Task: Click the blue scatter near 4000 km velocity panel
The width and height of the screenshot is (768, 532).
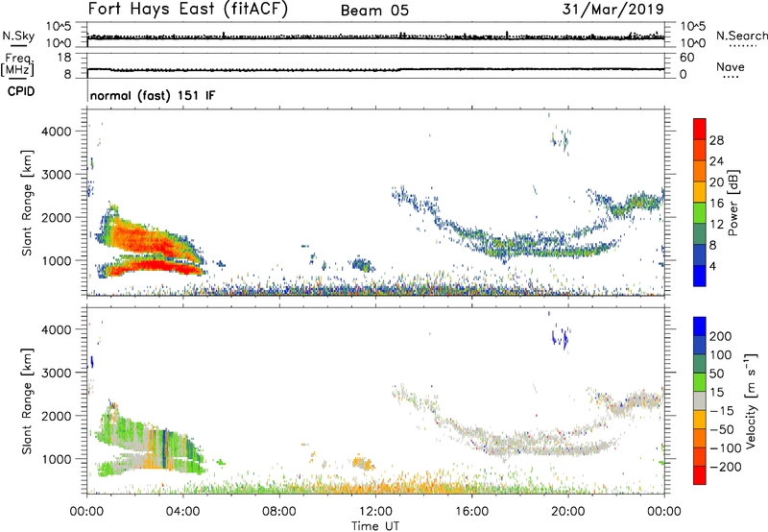Action: (x=561, y=337)
